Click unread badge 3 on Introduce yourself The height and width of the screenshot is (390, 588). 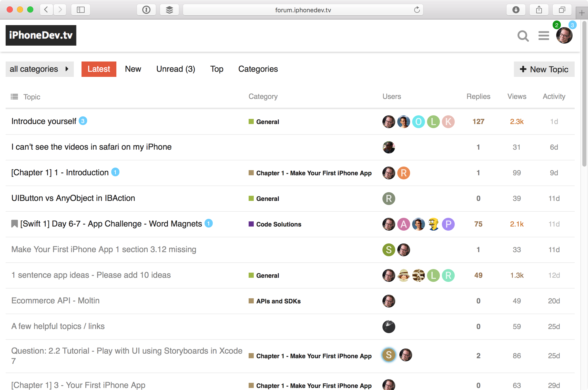[x=83, y=121]
